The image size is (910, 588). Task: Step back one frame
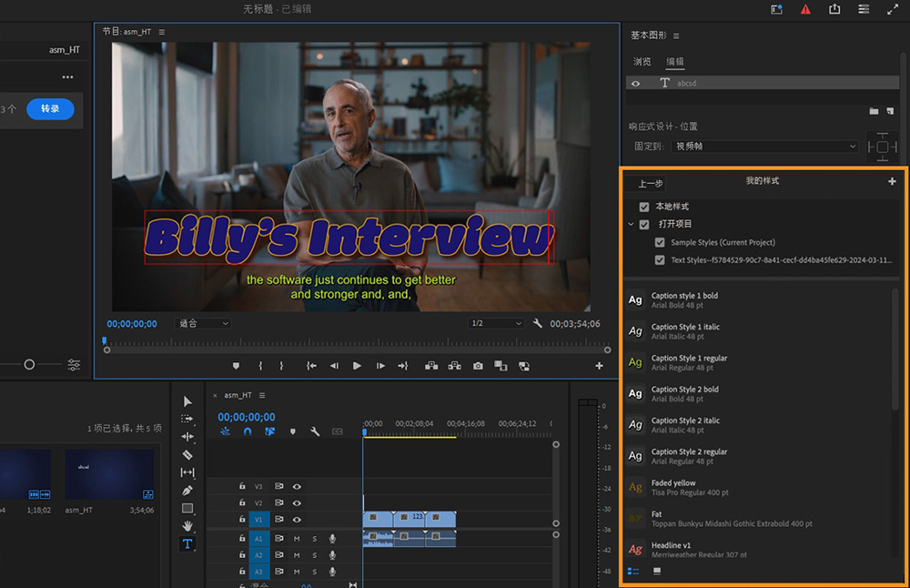[334, 366]
